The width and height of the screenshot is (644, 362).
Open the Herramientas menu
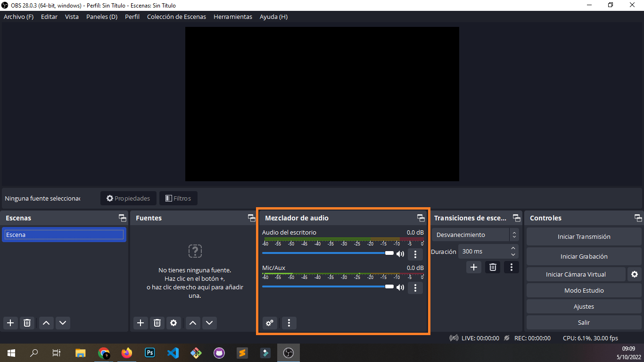(x=232, y=17)
